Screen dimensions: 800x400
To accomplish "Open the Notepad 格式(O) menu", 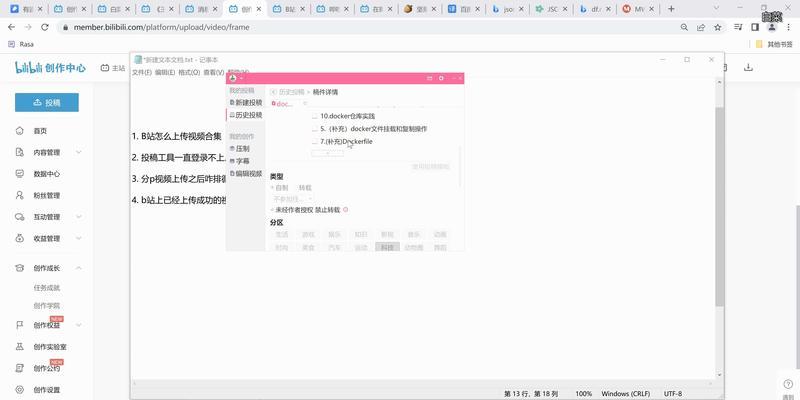I will coord(189,72).
